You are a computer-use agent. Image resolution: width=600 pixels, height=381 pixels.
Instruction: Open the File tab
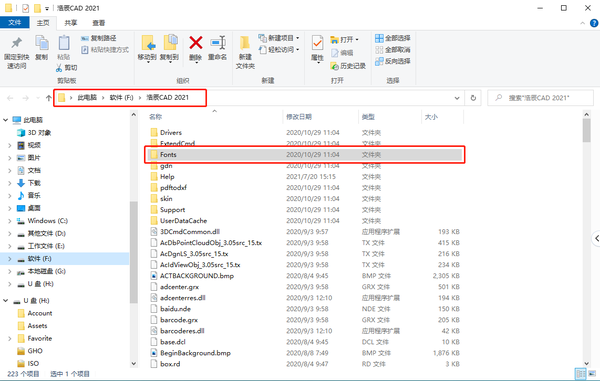click(x=15, y=23)
